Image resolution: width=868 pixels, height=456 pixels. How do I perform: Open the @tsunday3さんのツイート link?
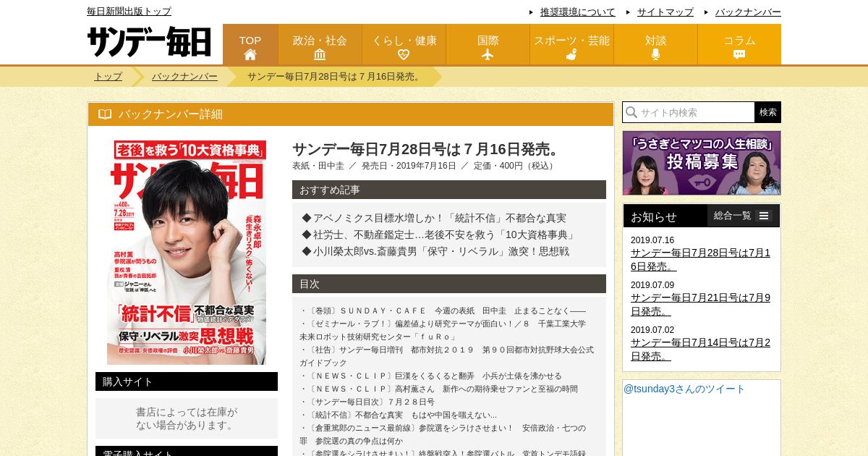tap(684, 389)
